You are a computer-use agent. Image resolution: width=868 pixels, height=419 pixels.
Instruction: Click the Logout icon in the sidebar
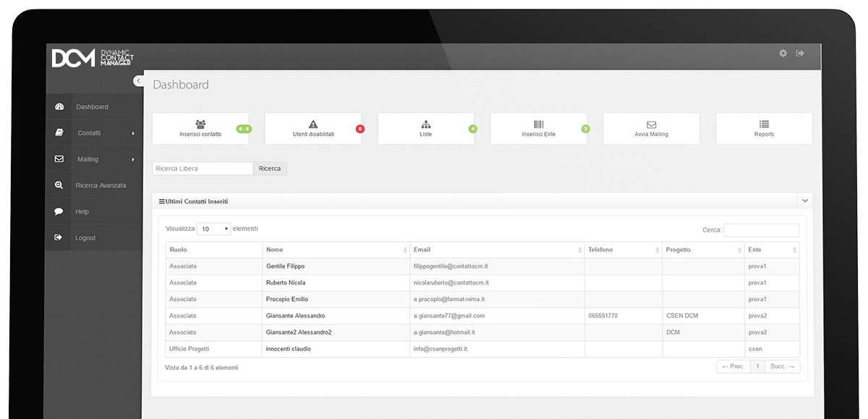click(x=59, y=237)
